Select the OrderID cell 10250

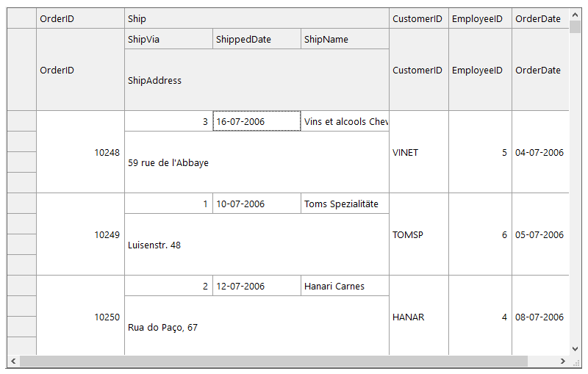point(80,317)
